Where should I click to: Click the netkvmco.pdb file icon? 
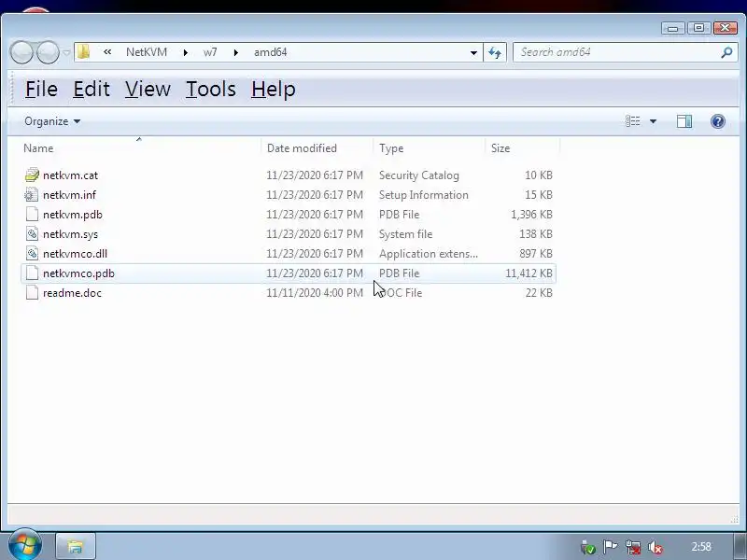[x=32, y=273]
